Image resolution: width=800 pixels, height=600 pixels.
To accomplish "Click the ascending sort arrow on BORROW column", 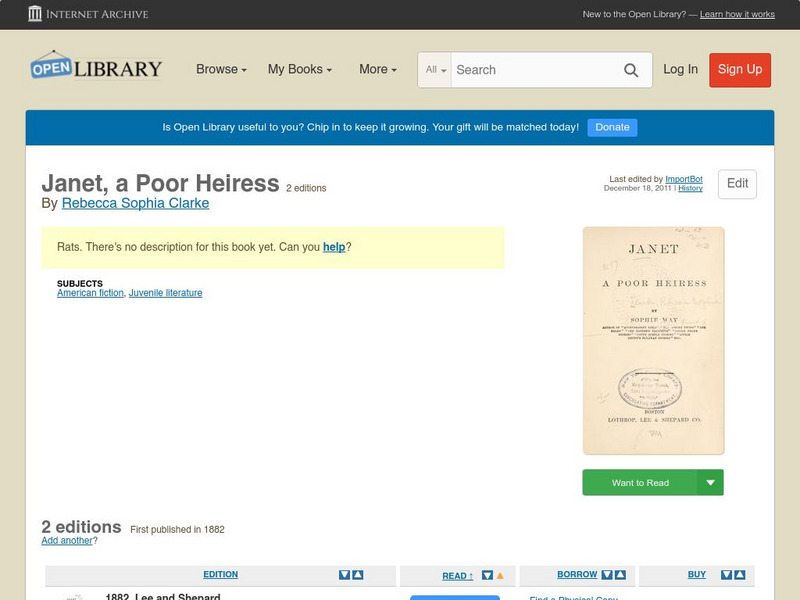I will 619,574.
